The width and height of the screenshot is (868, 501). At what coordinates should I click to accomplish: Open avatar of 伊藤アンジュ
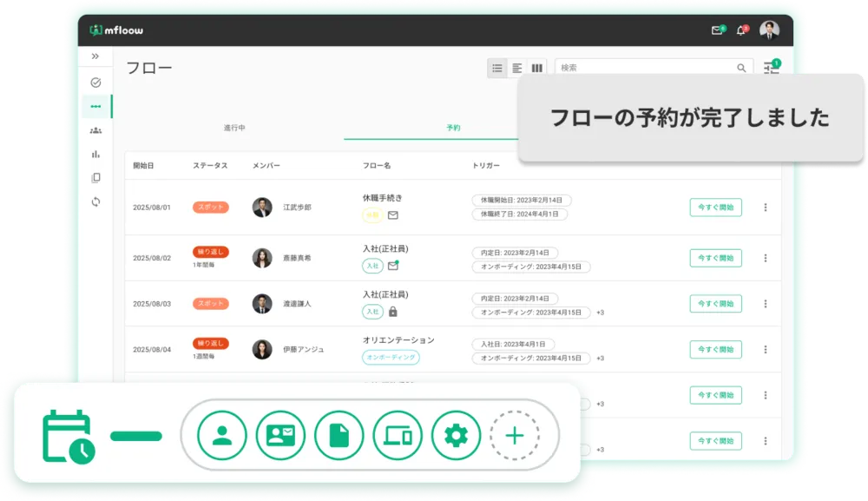pos(262,349)
